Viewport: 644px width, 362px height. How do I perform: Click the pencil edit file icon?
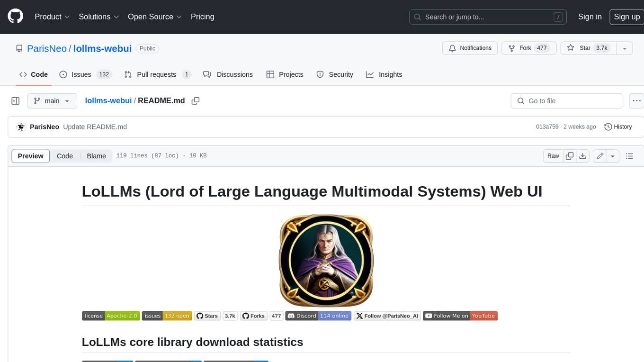[x=600, y=156]
